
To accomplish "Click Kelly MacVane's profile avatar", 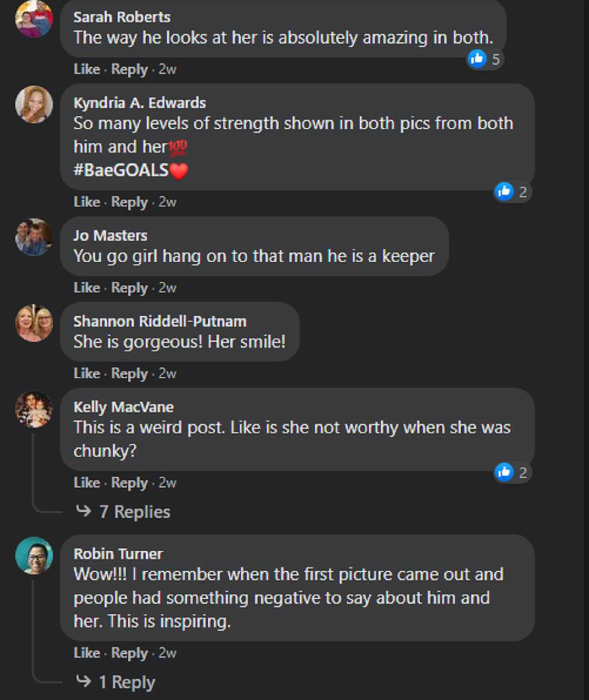I will click(x=34, y=409).
